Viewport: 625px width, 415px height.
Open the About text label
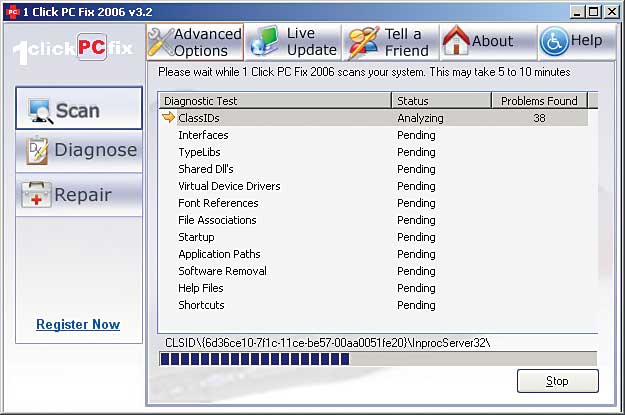(492, 41)
